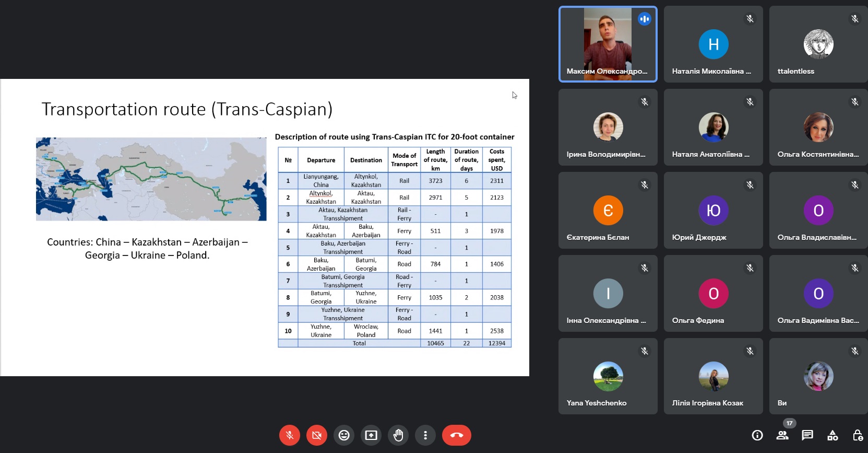
Task: Turn on the camera in the call controls
Action: coord(316,435)
